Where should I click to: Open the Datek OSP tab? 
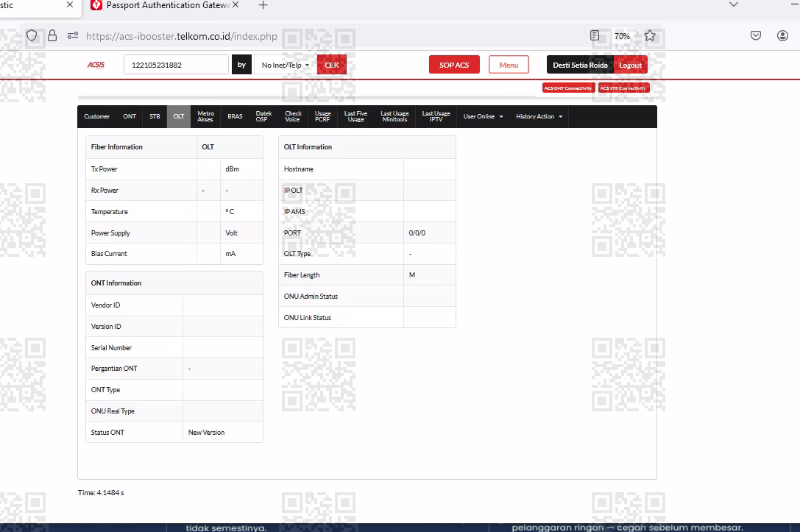(263, 116)
